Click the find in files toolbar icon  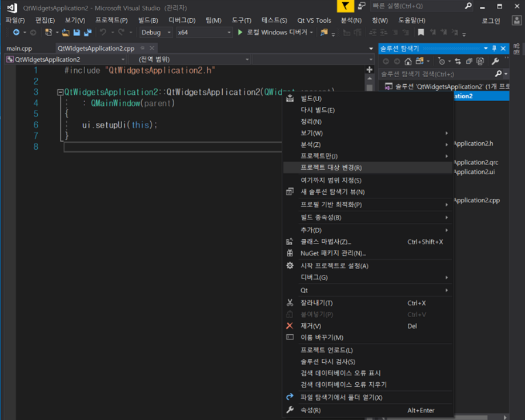(324, 32)
